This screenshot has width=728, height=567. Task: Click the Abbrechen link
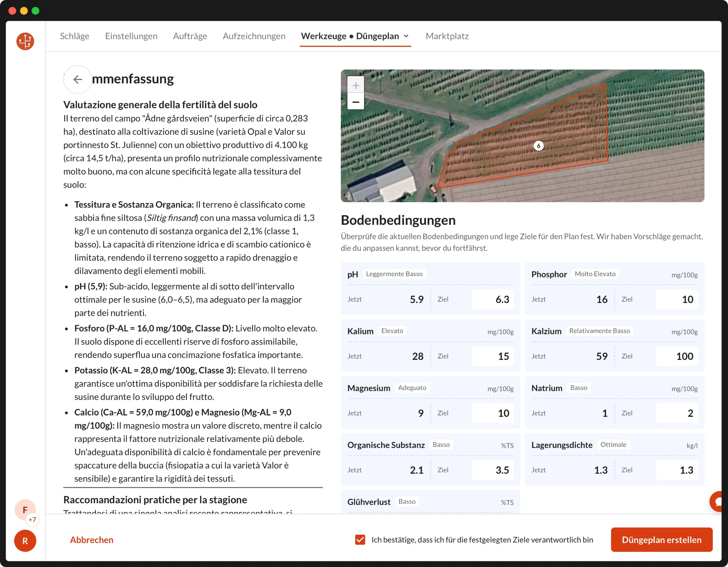click(91, 540)
